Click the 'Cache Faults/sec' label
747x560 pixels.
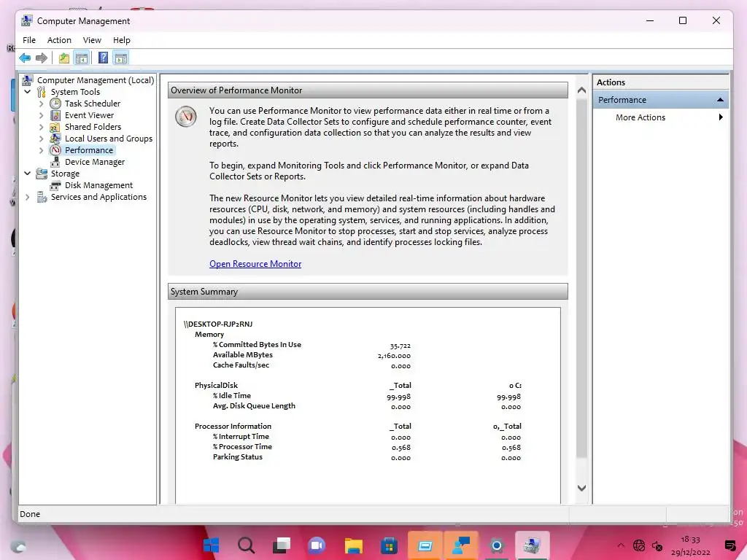click(241, 365)
